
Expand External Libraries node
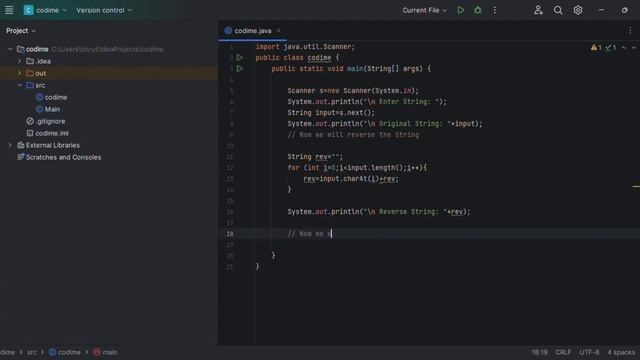(x=10, y=145)
